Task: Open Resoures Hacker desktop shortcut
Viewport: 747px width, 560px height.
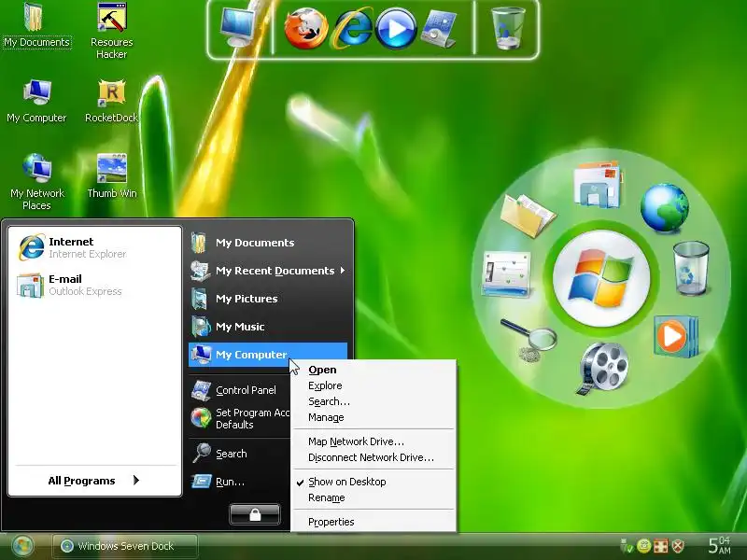Action: (111, 31)
